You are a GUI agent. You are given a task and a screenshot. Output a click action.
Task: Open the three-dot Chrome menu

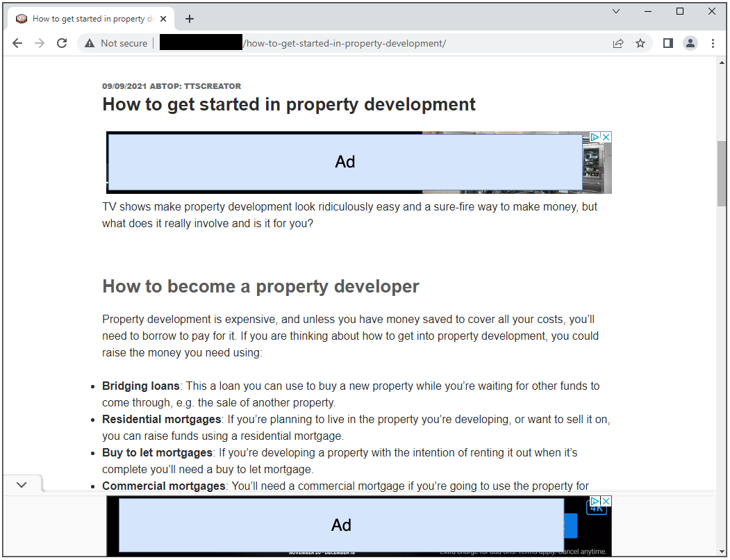(713, 42)
